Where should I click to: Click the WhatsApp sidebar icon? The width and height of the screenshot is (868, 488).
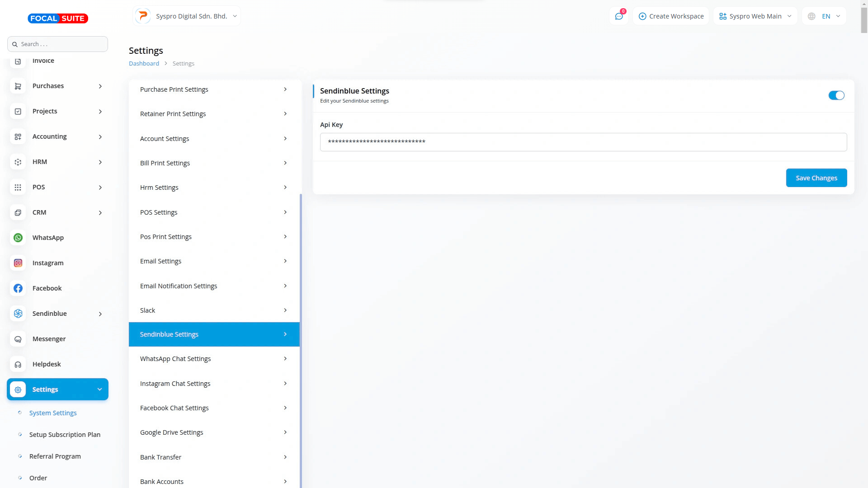(x=18, y=238)
